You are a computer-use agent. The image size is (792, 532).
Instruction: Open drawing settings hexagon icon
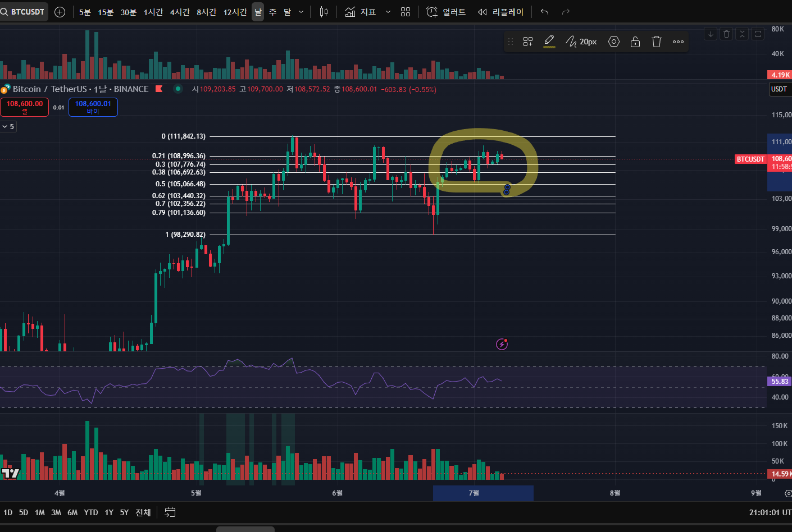click(x=614, y=42)
